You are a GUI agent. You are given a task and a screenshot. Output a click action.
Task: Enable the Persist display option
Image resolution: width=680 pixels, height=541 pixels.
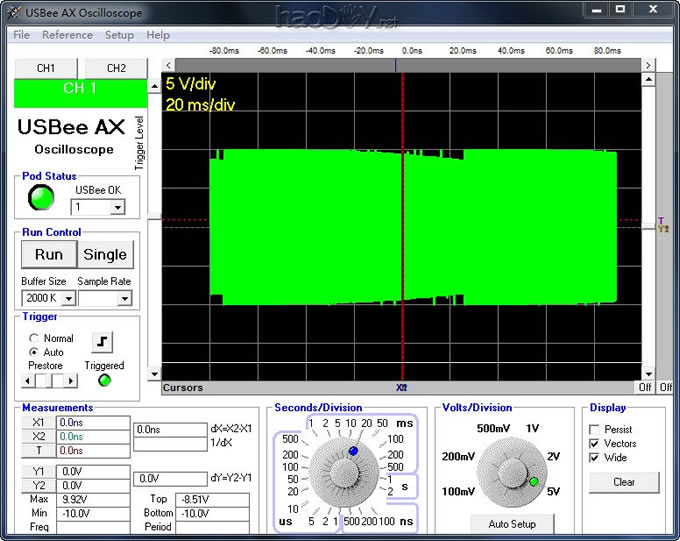point(596,429)
